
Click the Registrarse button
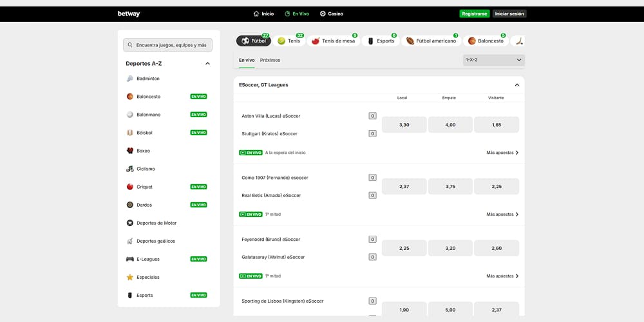coord(475,14)
